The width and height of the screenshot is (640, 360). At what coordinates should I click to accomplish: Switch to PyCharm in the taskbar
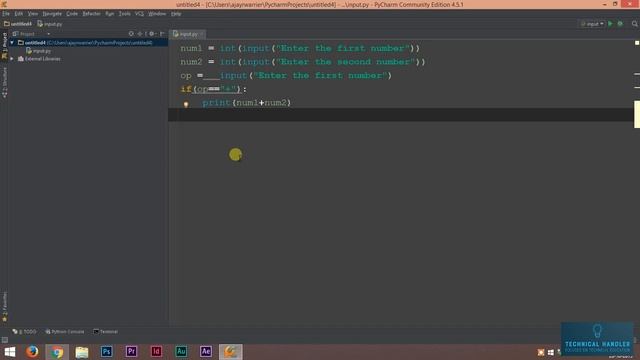point(231,352)
